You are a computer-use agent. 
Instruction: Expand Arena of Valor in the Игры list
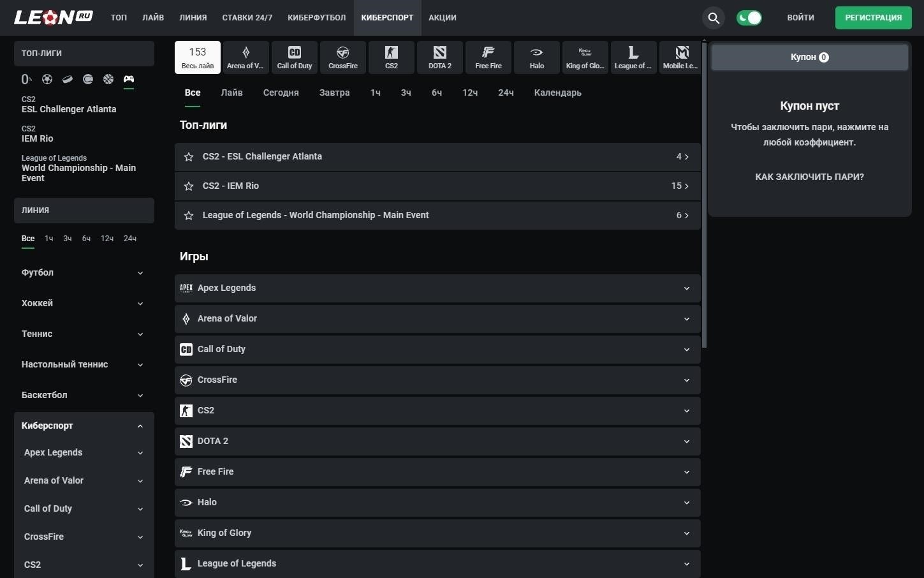[437, 319]
